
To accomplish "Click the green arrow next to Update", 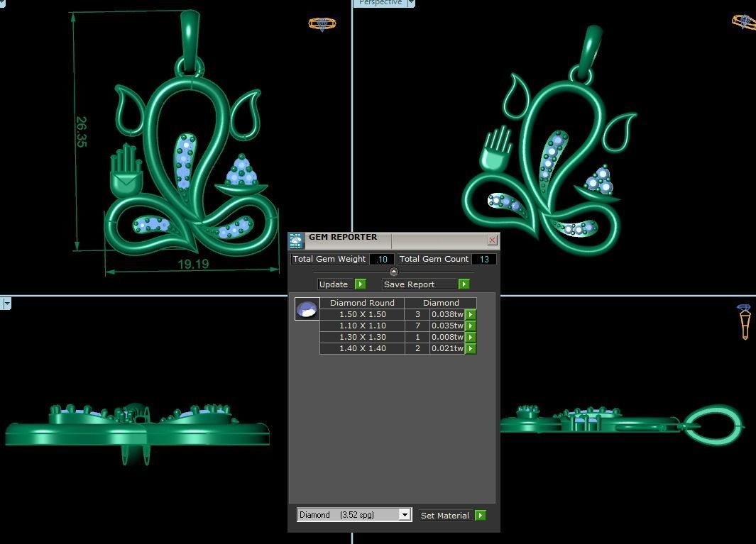I will 360,284.
